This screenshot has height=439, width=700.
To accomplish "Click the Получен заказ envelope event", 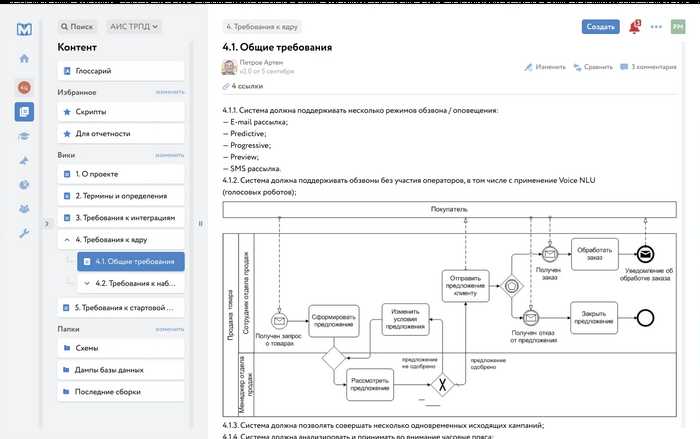I will click(550, 254).
